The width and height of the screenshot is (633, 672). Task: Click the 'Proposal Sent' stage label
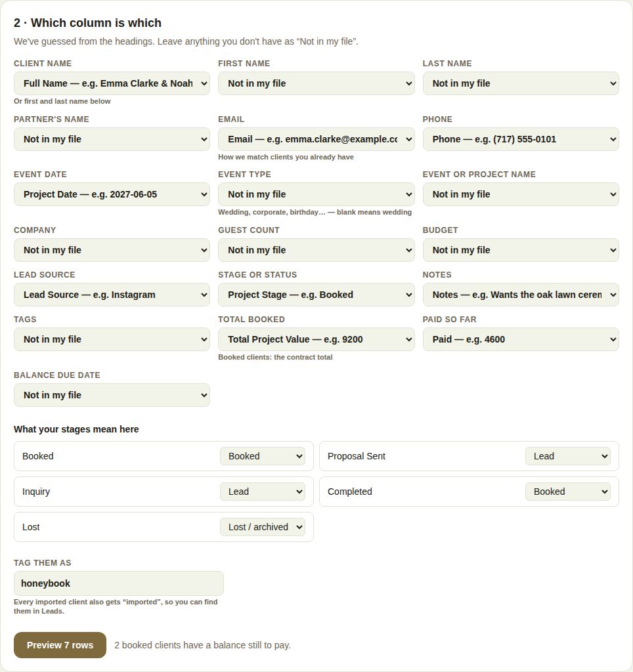pos(357,456)
